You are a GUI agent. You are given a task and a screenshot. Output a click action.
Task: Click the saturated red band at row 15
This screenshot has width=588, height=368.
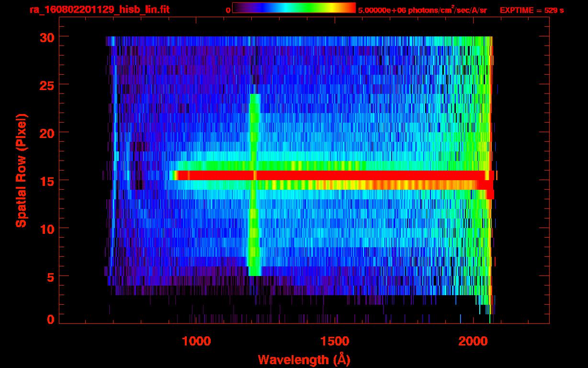[335, 175]
